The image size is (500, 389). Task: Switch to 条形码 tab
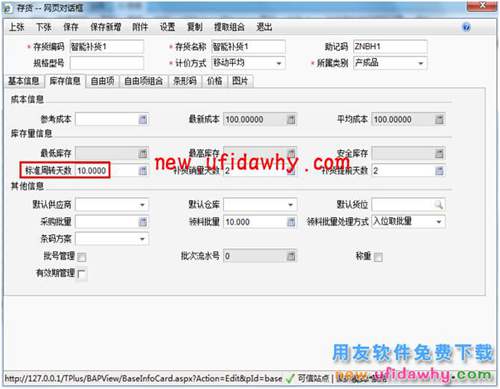(x=185, y=81)
